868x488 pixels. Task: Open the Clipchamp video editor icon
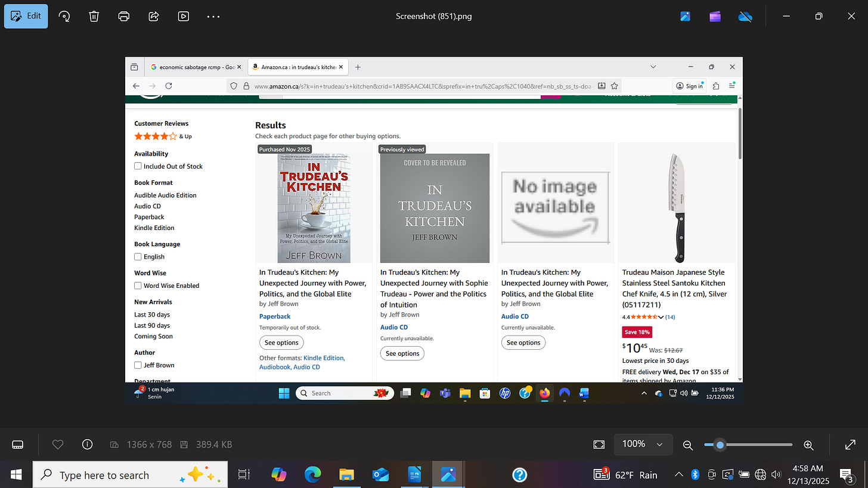[715, 16]
